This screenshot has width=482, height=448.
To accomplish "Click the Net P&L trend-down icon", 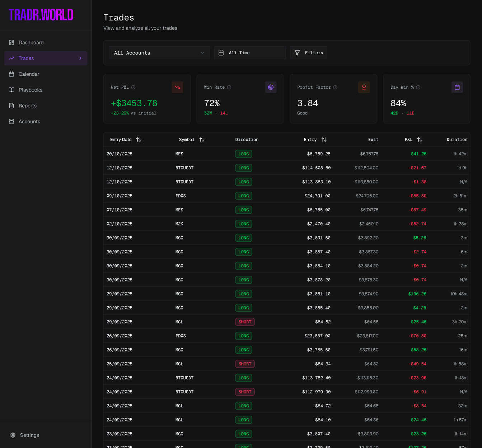I will pyautogui.click(x=178, y=87).
